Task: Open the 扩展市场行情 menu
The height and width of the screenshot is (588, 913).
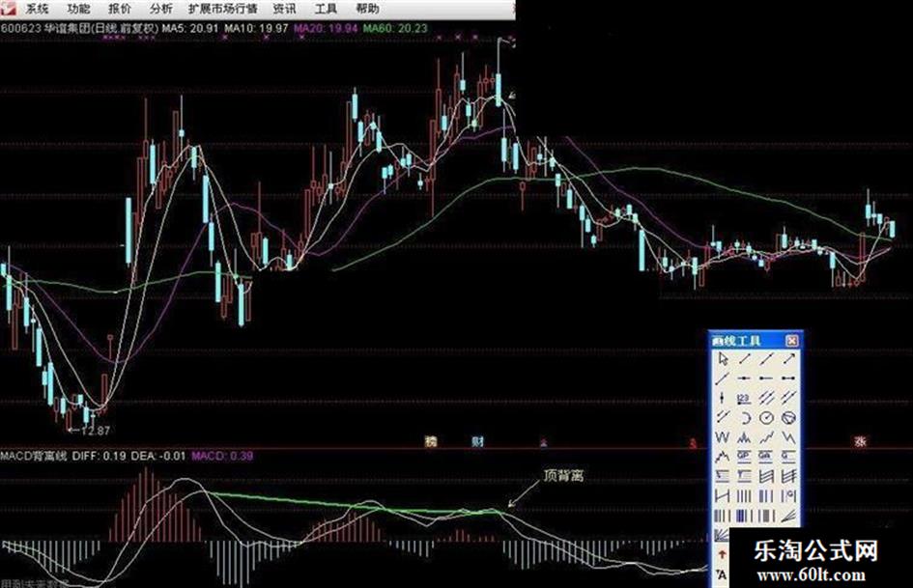Action: coord(223,9)
